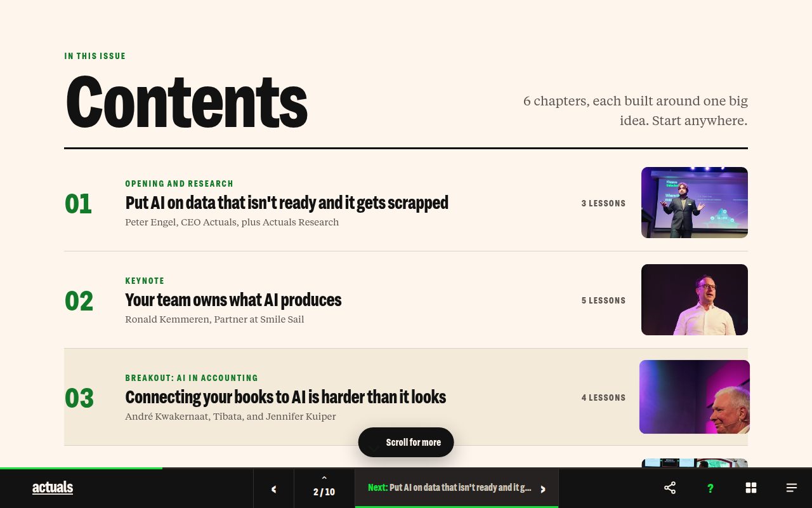Click the chapter 01 speaker thumbnail

click(x=695, y=203)
